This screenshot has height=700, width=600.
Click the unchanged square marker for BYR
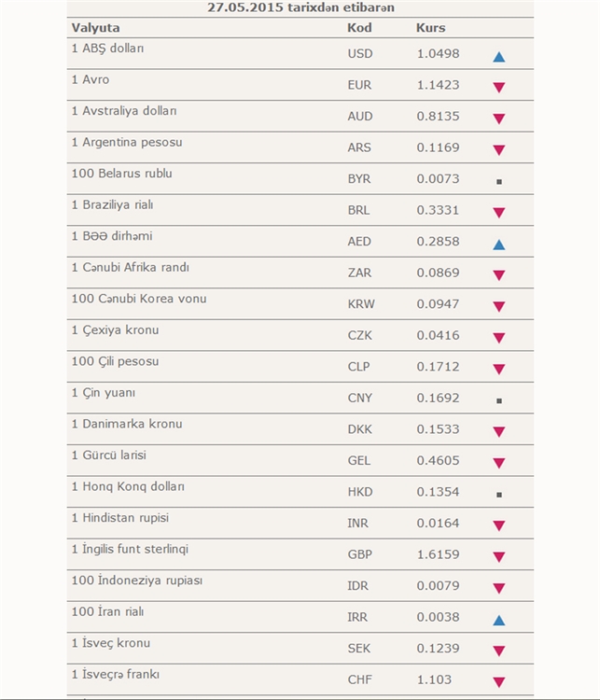pyautogui.click(x=499, y=181)
